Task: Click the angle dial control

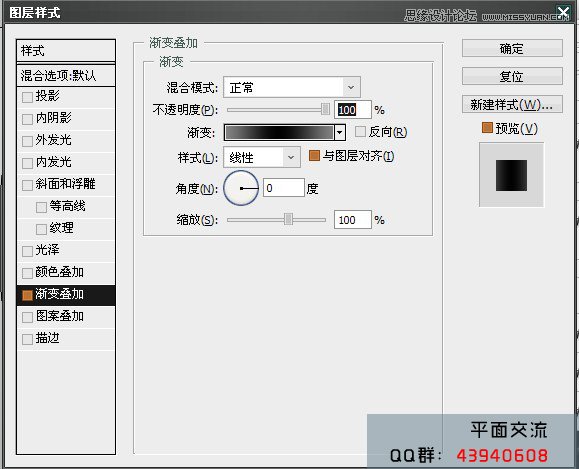Action: [x=241, y=188]
